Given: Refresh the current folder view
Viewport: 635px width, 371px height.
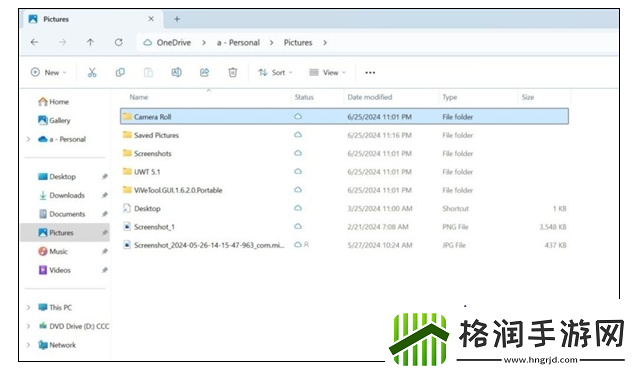Looking at the screenshot, I should click(x=118, y=42).
